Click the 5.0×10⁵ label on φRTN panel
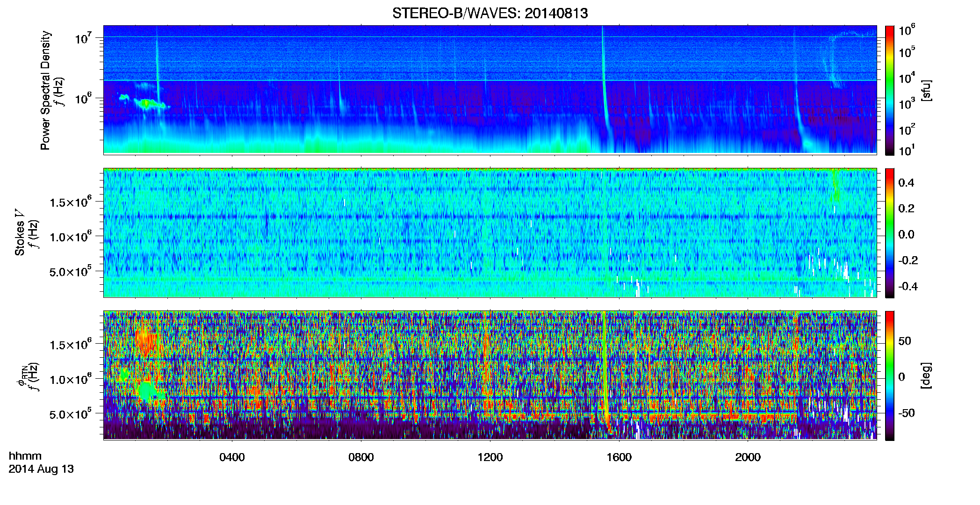The height and width of the screenshot is (505, 980). click(x=71, y=413)
